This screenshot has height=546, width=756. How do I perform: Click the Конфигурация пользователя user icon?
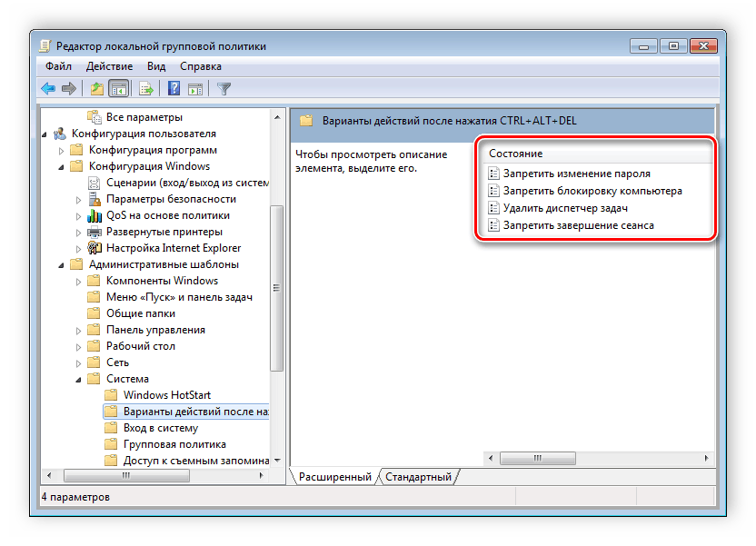60,134
